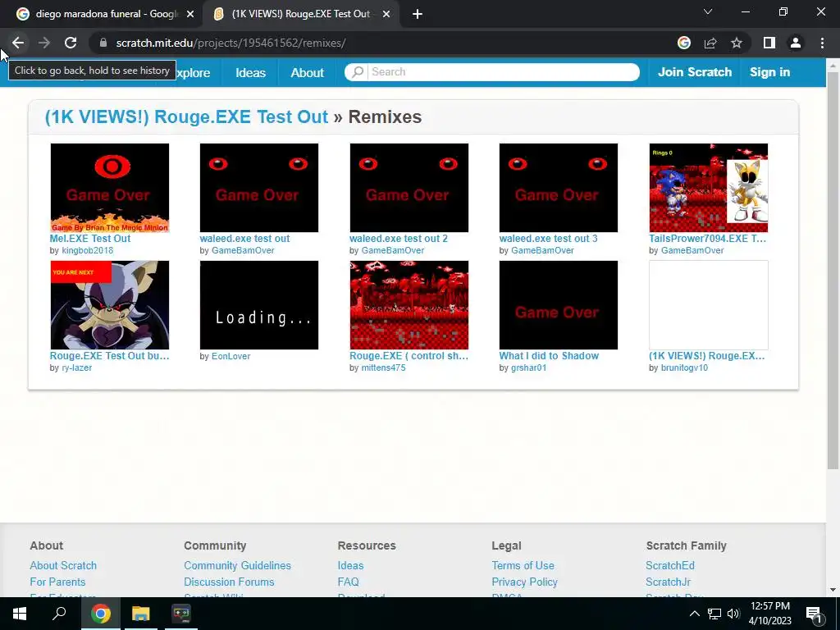Open Community Guidelines footer link
This screenshot has height=630, width=840.
237,565
